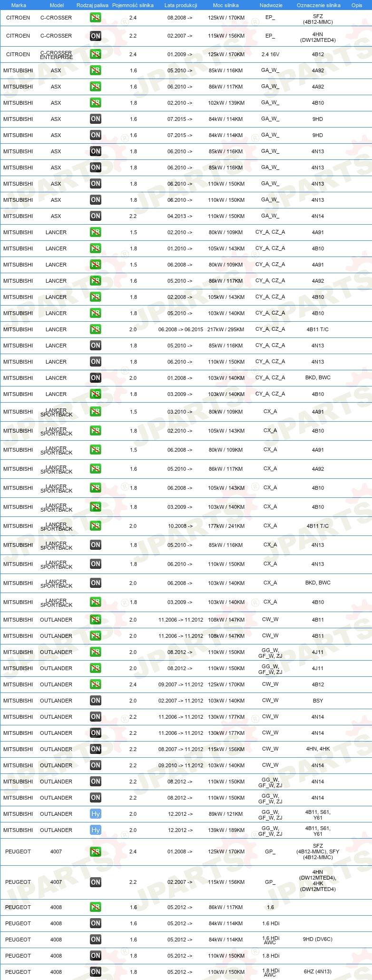Click the Opis column header

point(357,5)
